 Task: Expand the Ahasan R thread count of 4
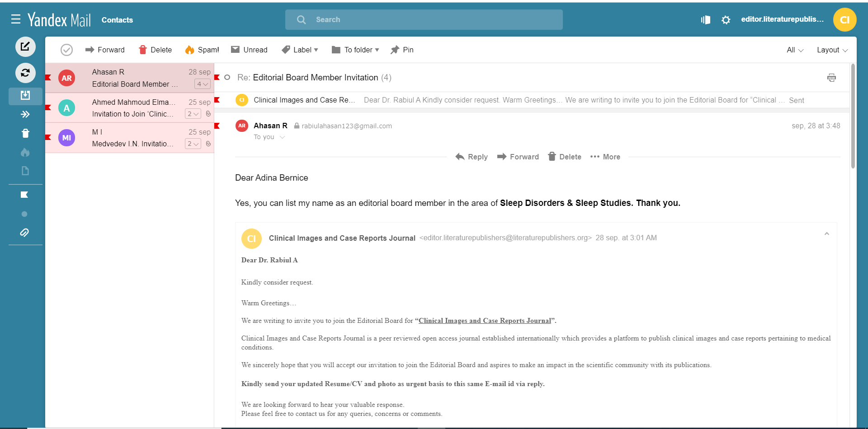click(202, 84)
